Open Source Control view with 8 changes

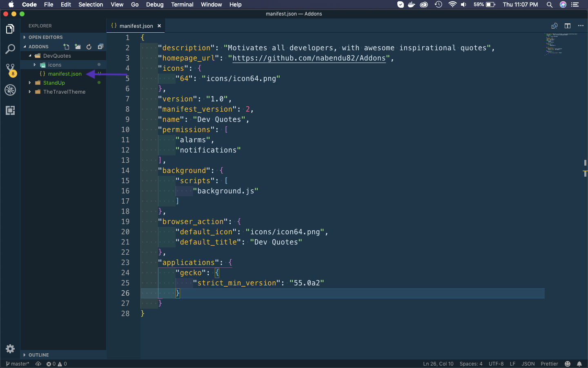click(10, 70)
